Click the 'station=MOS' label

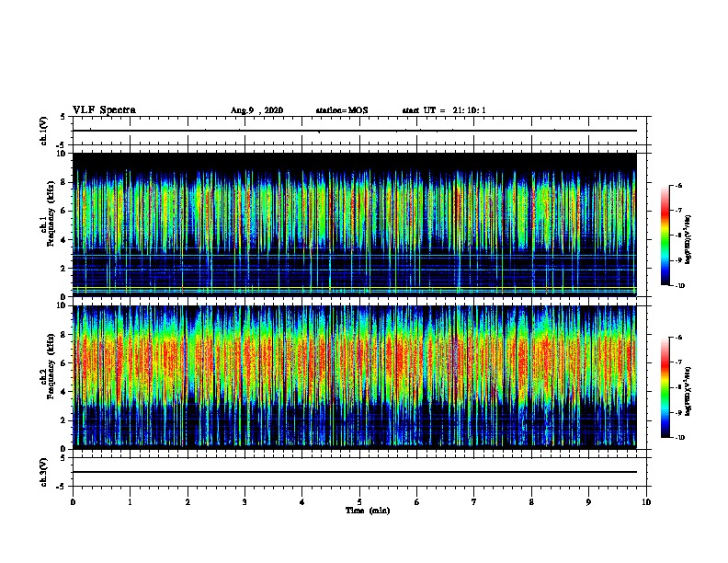point(342,110)
